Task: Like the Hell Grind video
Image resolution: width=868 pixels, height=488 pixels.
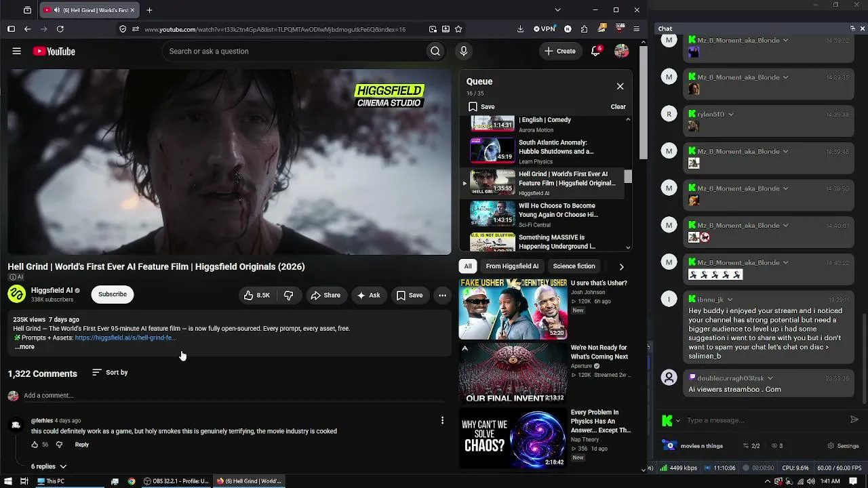Action: tap(256, 295)
